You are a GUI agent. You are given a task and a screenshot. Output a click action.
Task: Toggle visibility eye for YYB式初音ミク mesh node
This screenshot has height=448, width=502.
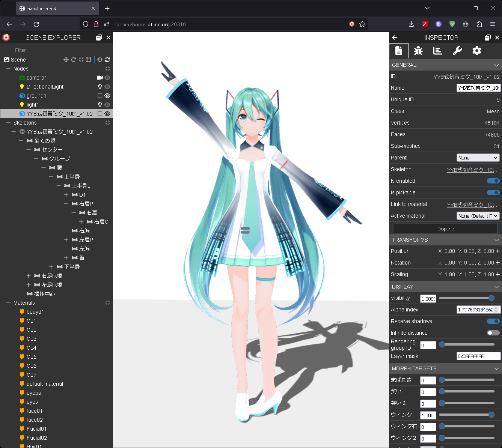[107, 114]
